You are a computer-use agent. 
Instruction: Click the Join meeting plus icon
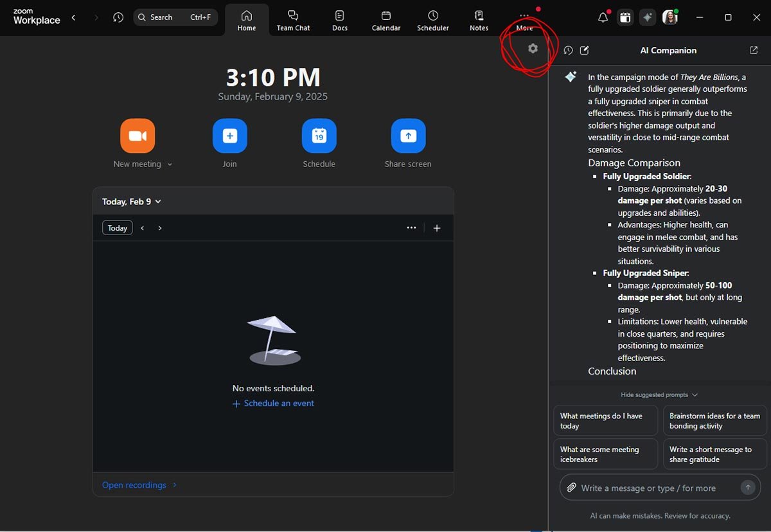point(230,136)
